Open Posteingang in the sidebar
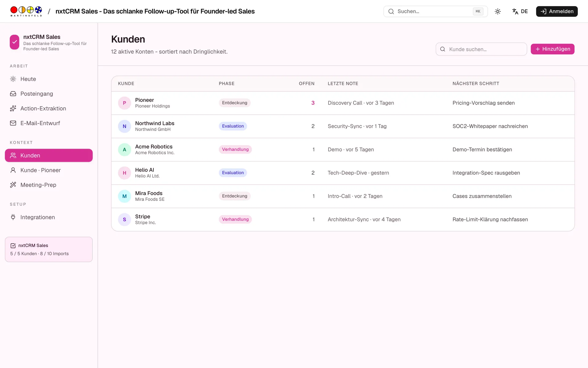 pyautogui.click(x=49, y=94)
